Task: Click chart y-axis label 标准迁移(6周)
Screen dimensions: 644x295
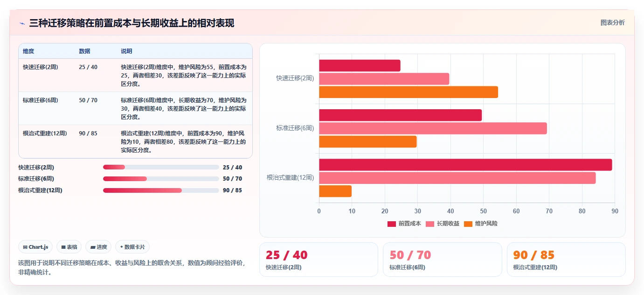Action: (295, 128)
